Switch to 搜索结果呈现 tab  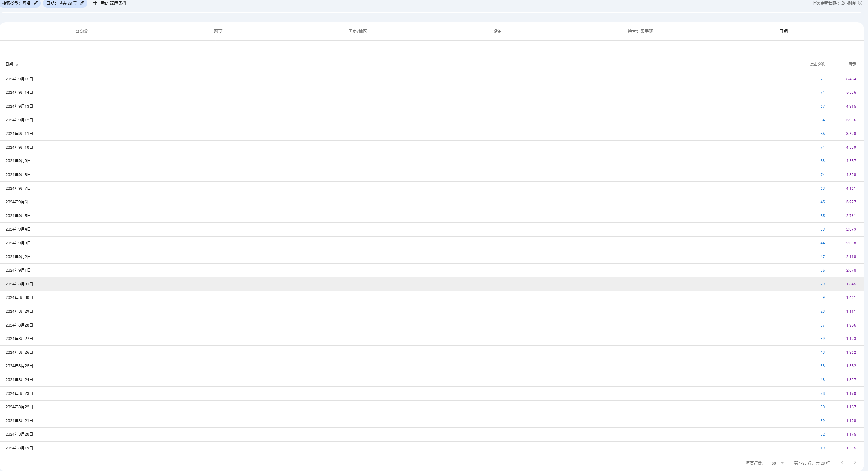640,32
